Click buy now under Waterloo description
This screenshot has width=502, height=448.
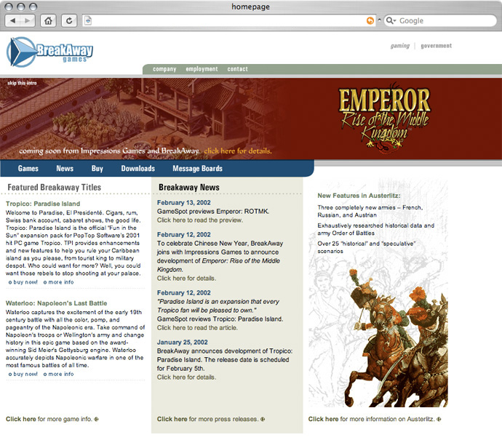(23, 374)
